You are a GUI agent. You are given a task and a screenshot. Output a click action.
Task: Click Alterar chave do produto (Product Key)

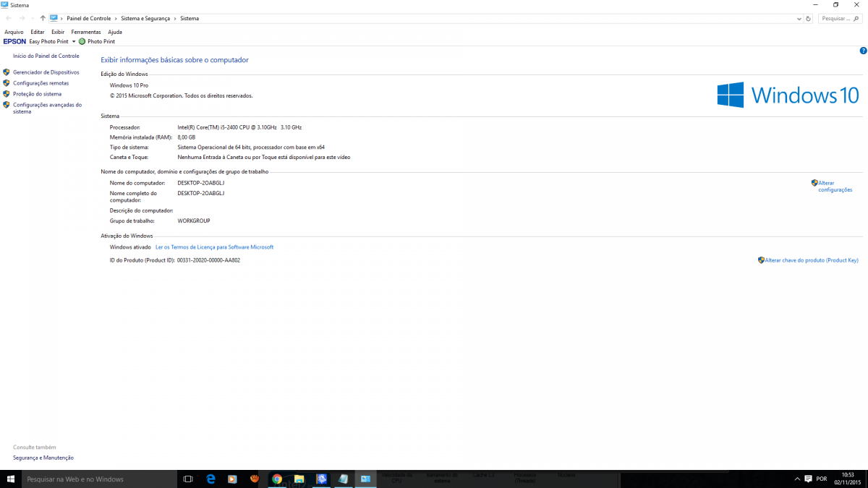(812, 260)
